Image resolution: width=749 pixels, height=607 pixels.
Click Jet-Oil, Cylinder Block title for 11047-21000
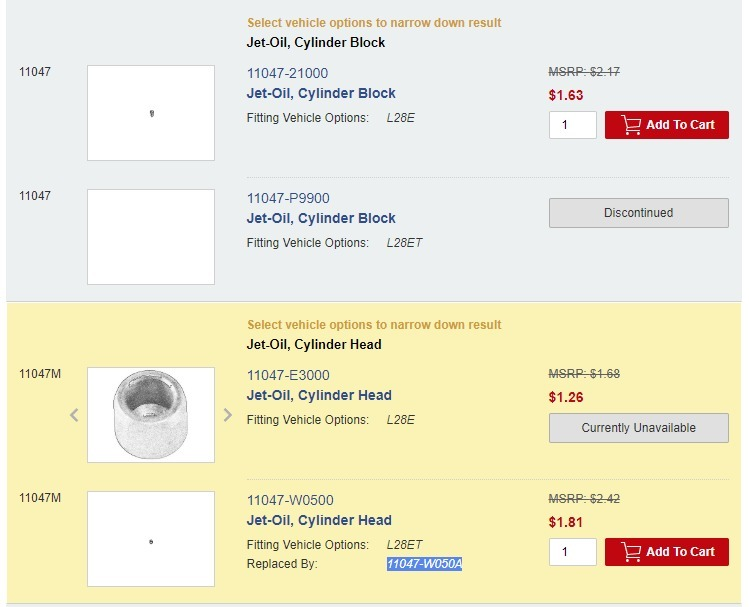point(321,93)
